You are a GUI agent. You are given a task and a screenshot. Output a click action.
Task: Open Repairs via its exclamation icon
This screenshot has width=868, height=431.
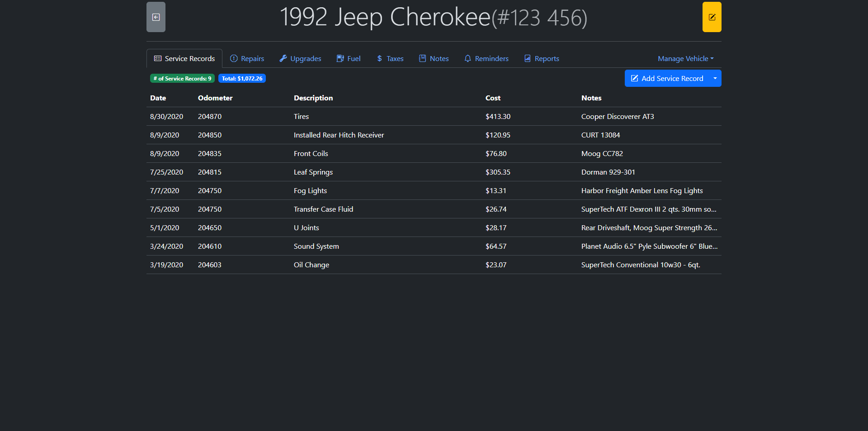pos(234,58)
